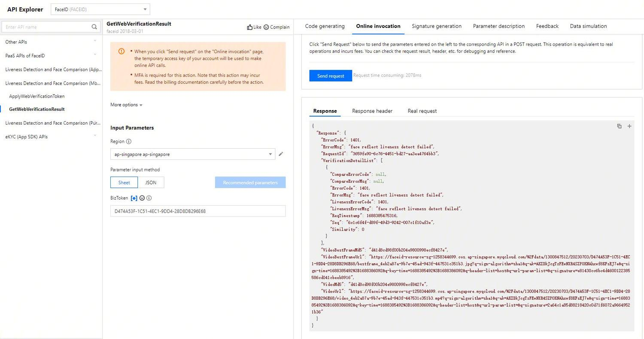The image size is (644, 339).
Task: Enable Recommended parameters
Action: pyautogui.click(x=250, y=182)
